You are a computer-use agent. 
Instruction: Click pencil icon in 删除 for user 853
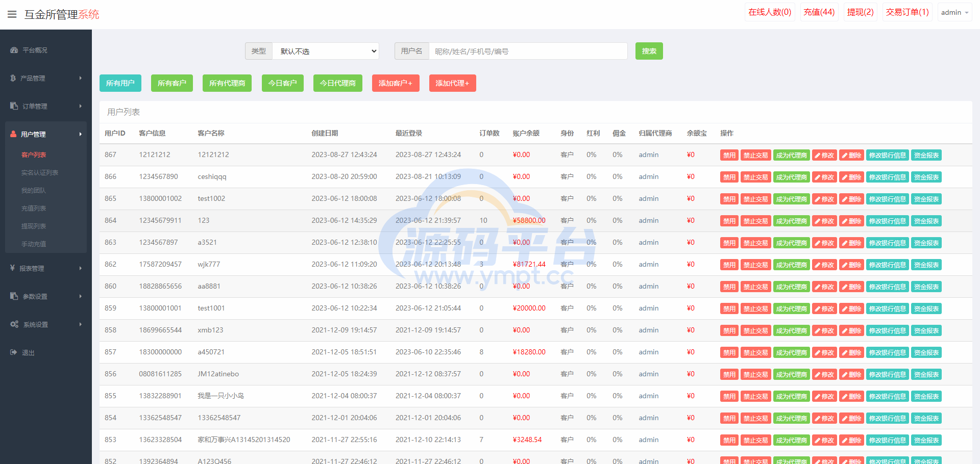click(845, 441)
